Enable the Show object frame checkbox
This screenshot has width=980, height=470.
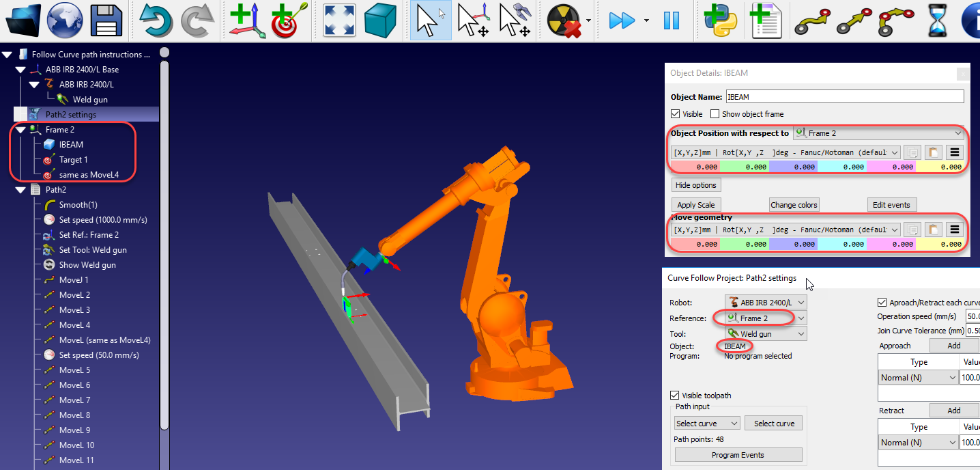click(715, 114)
